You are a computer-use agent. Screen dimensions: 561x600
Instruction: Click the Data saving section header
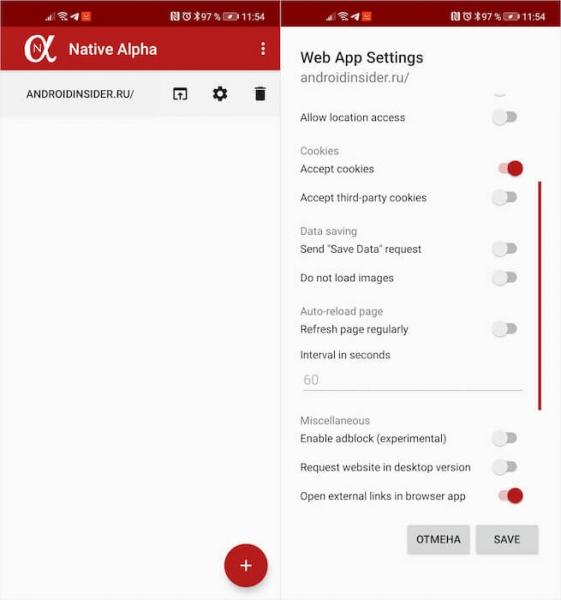click(328, 231)
